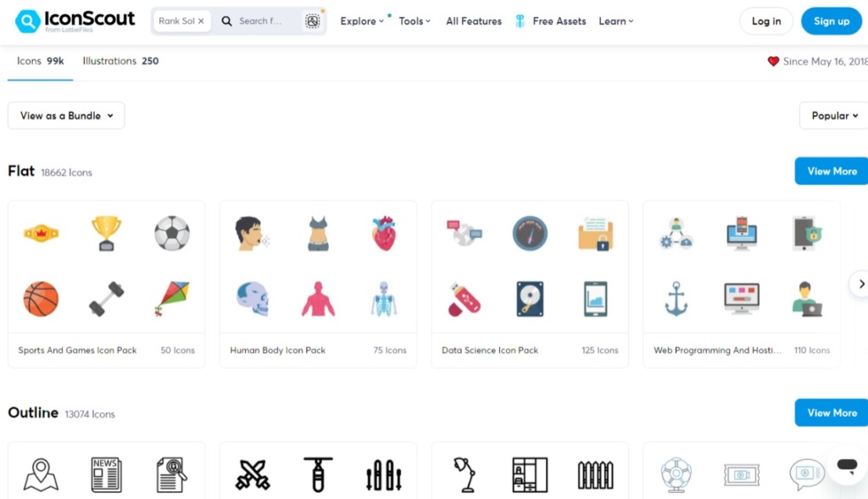Open the anatomical heart icon

384,233
